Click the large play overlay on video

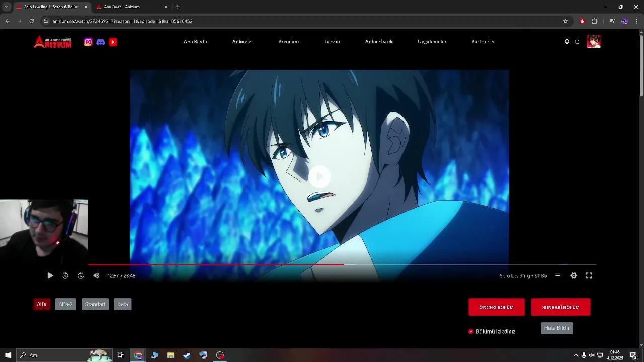tap(319, 176)
